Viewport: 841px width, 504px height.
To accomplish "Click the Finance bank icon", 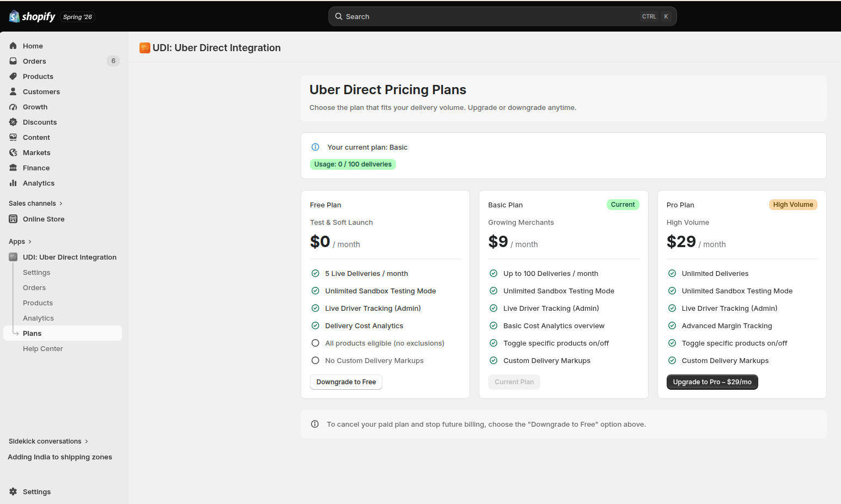I will click(13, 168).
